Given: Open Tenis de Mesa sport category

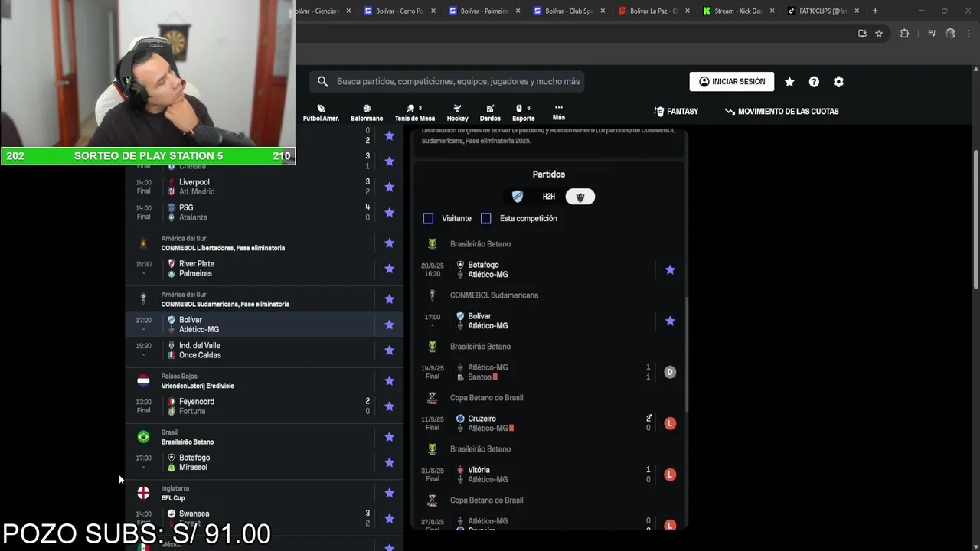Looking at the screenshot, I should point(414,112).
